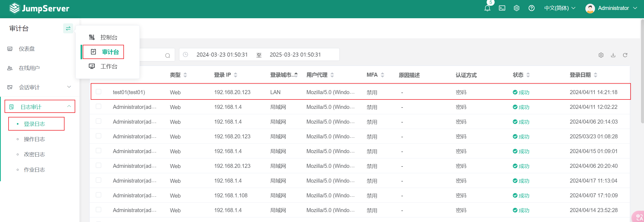
Task: Click the 仪表盘 dashboard icon
Action: click(x=10, y=49)
